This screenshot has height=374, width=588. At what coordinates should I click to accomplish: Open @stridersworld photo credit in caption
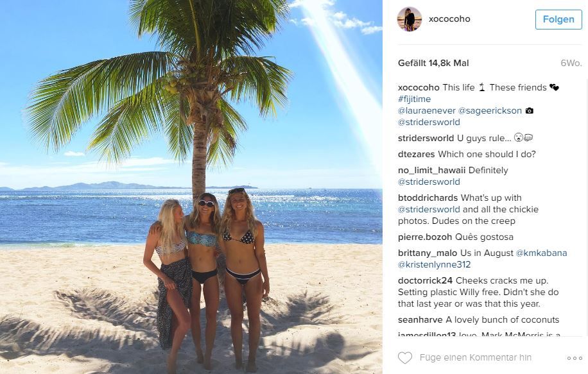coord(429,122)
